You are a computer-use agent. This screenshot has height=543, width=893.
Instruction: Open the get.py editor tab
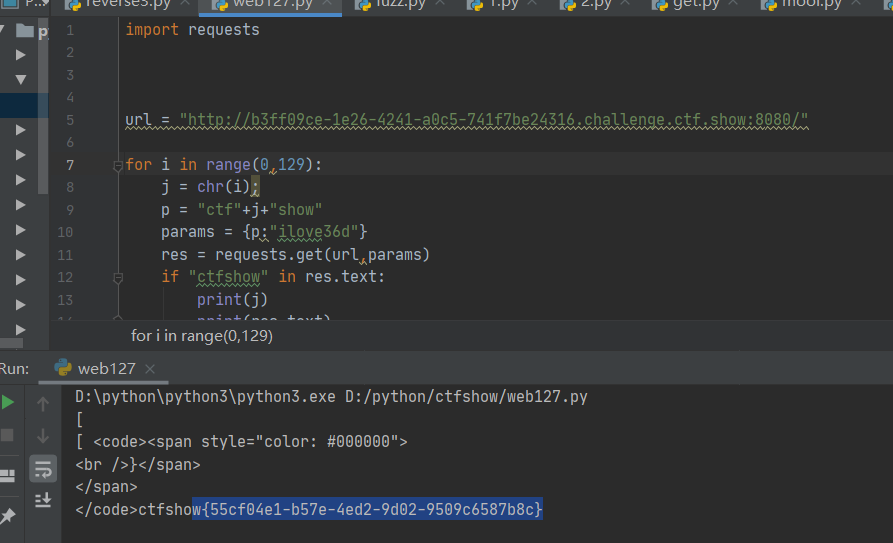point(695,4)
